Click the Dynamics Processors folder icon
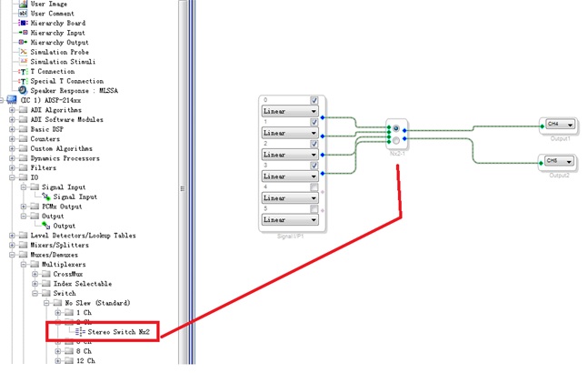Viewport: 588px width, 373px height. (x=24, y=158)
